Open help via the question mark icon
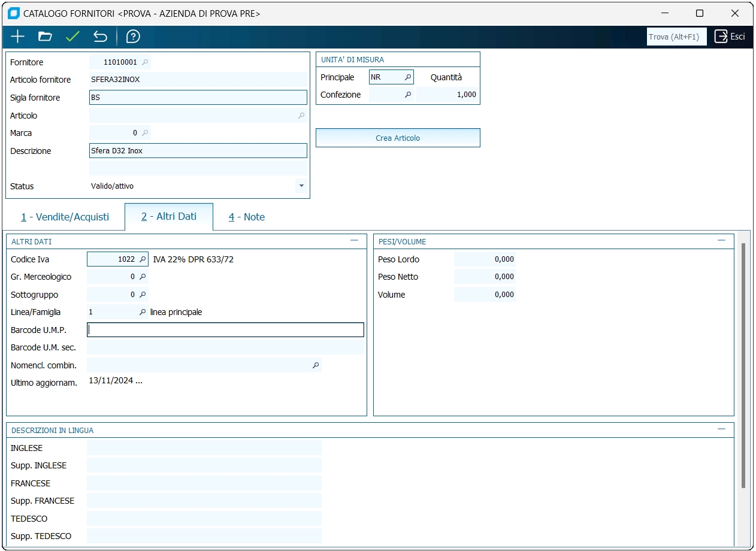The width and height of the screenshot is (756, 551). click(133, 37)
